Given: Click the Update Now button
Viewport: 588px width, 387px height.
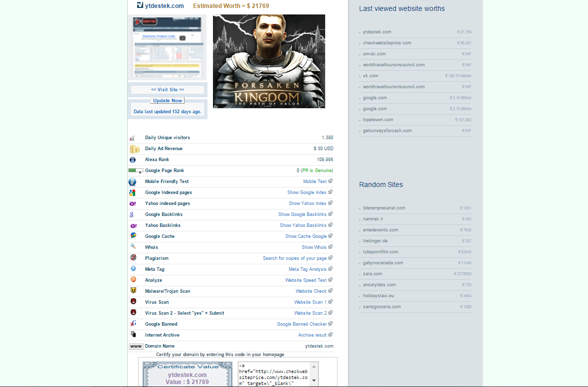Looking at the screenshot, I should [x=167, y=101].
